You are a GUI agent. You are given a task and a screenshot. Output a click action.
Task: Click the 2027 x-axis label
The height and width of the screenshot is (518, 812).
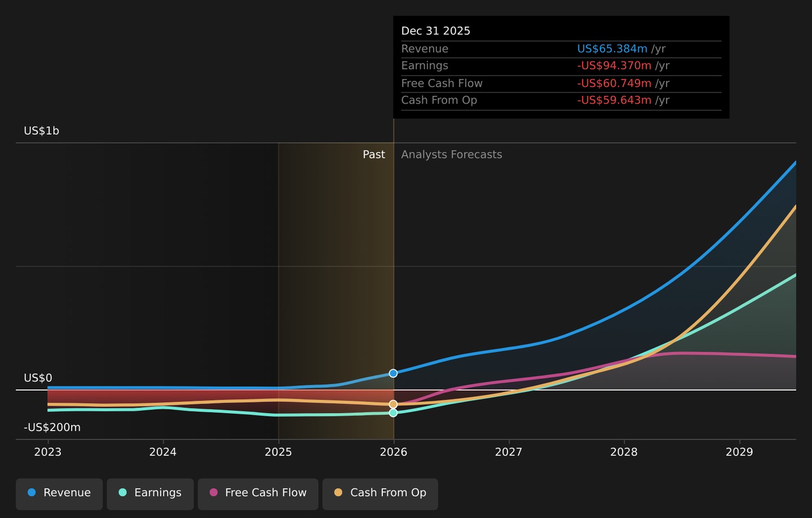(x=509, y=452)
